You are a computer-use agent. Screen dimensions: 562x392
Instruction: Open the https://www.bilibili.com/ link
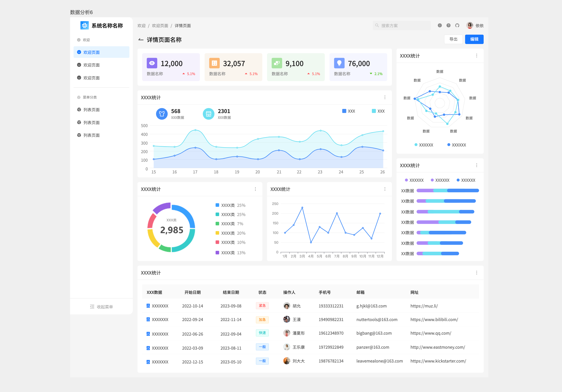pyautogui.click(x=434, y=320)
